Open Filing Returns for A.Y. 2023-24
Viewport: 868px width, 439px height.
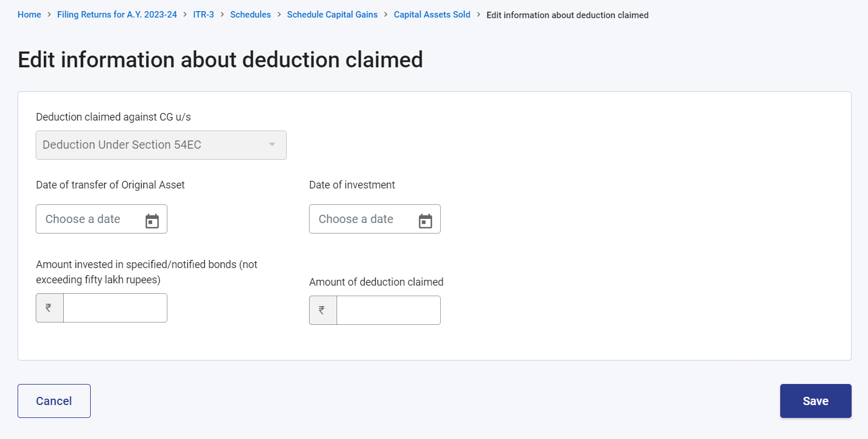pyautogui.click(x=116, y=15)
